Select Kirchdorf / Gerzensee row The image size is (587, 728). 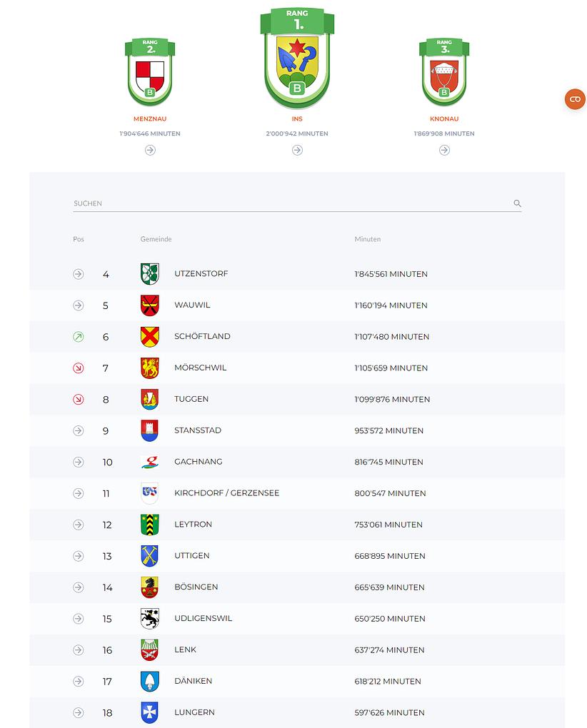(226, 493)
